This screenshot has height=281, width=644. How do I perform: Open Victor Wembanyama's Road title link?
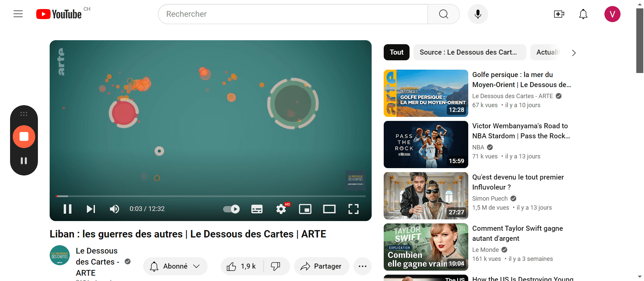[x=521, y=131]
